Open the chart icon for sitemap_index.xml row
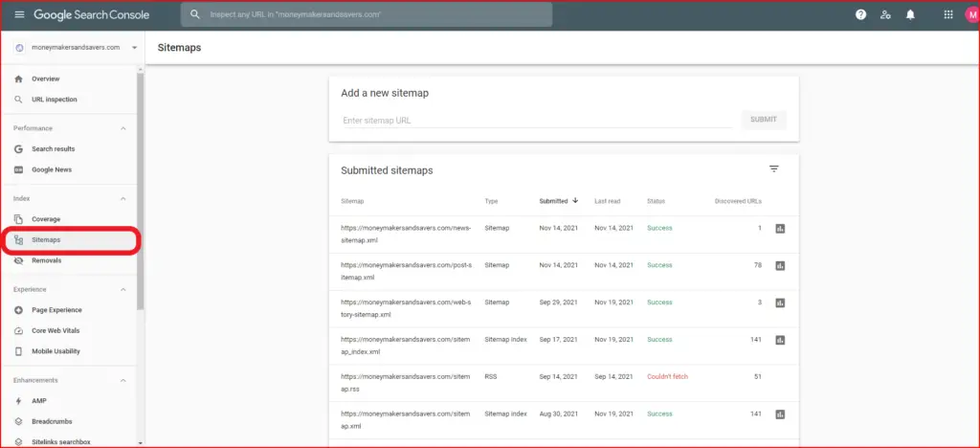980x448 pixels. [780, 340]
